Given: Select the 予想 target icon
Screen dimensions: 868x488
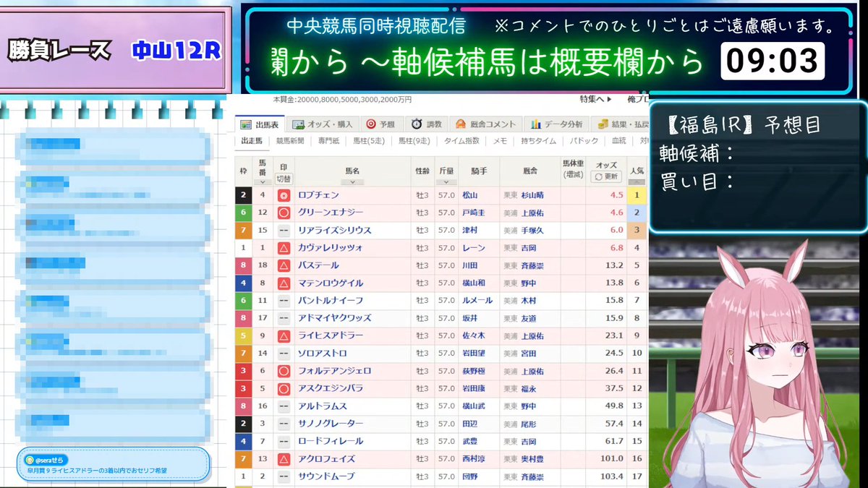Looking at the screenshot, I should click(x=371, y=123).
